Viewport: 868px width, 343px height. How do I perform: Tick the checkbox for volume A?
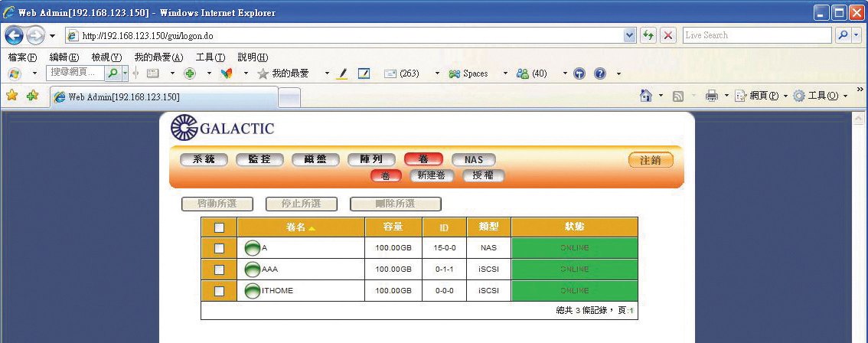219,248
